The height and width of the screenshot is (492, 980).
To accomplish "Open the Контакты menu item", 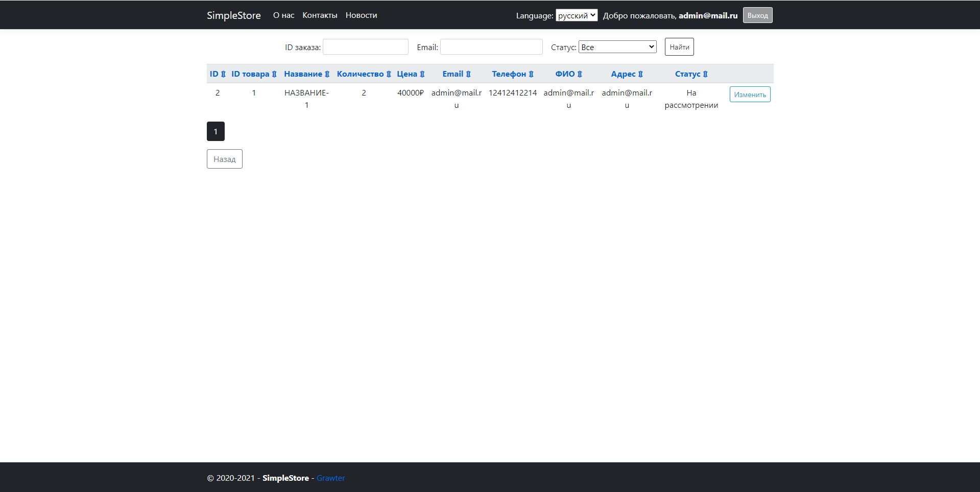I will click(320, 15).
